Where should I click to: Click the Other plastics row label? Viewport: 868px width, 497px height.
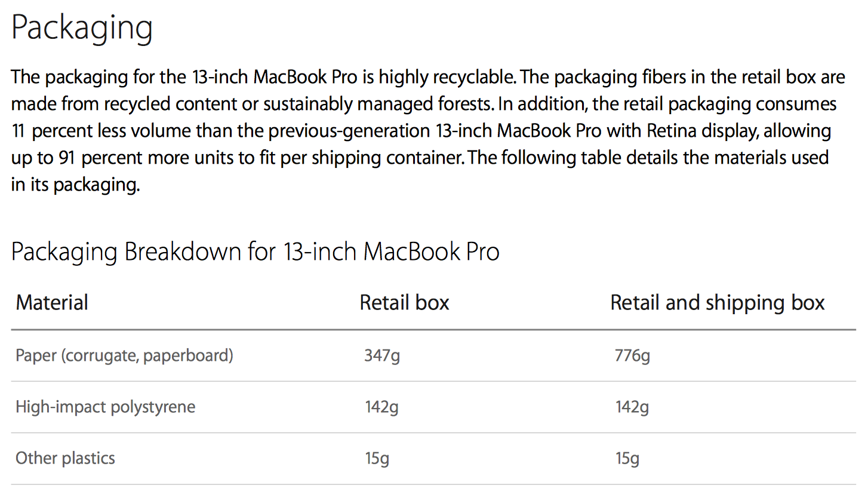[65, 458]
